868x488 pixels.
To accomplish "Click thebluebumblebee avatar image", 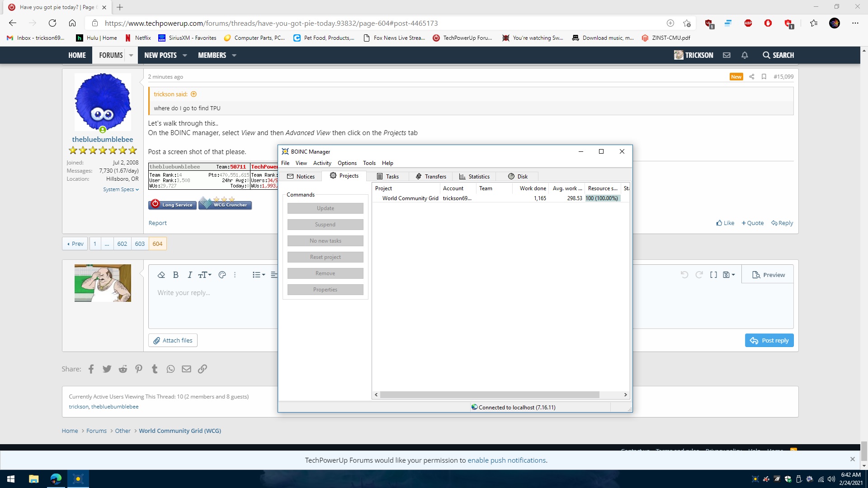I will pyautogui.click(x=103, y=102).
